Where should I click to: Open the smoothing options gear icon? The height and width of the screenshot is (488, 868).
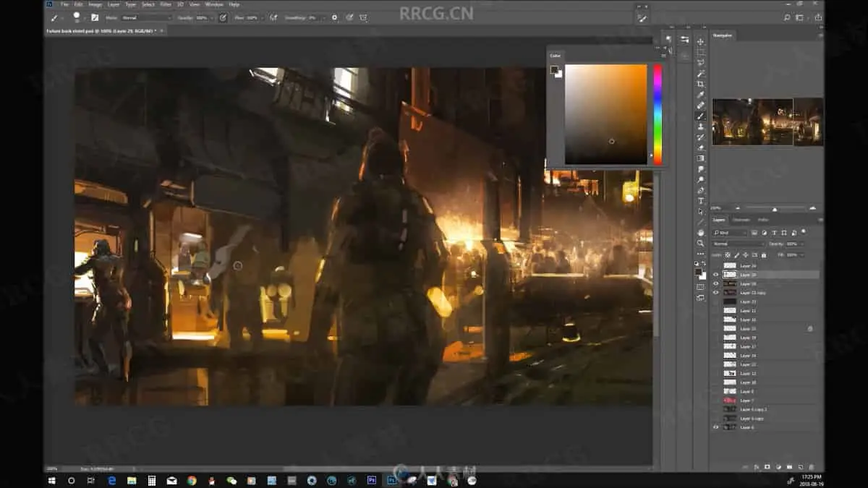(334, 17)
